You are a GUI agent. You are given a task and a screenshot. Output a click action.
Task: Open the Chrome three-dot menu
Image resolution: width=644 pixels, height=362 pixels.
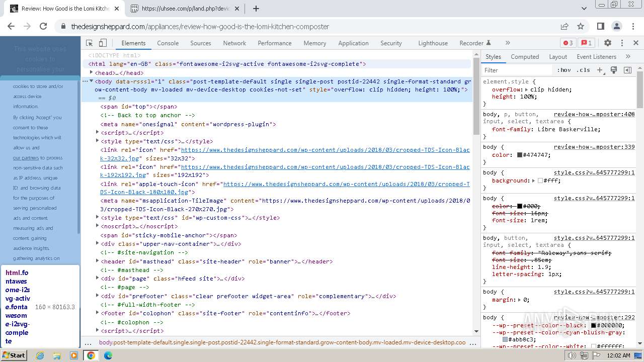633,26
